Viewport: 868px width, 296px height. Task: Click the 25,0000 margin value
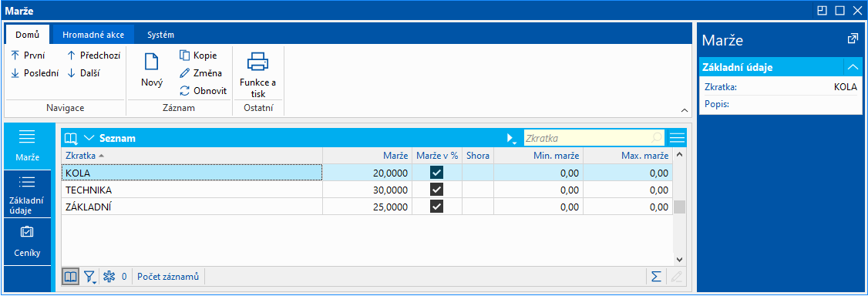pyautogui.click(x=390, y=207)
